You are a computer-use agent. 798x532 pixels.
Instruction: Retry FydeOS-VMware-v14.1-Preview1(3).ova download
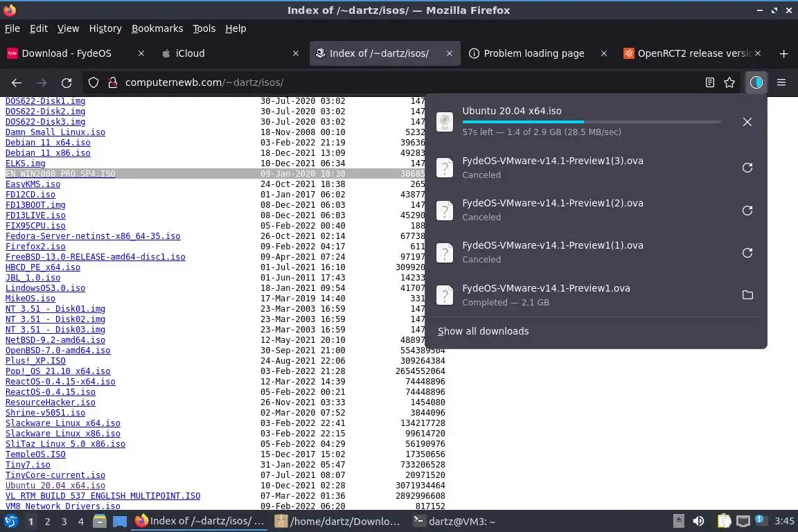tap(747, 168)
